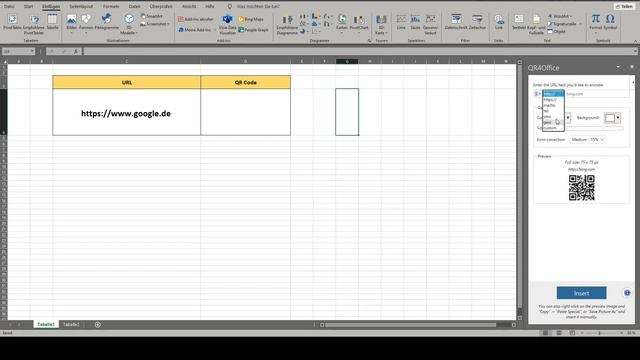Viewport: 640px width, 360px height.
Task: Click the QR code preview image
Action: (x=581, y=188)
